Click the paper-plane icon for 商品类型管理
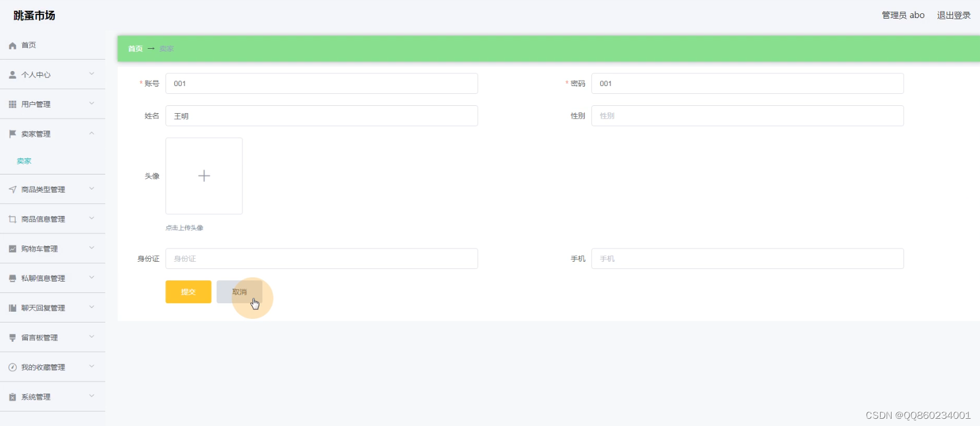This screenshot has height=426, width=980. 13,190
